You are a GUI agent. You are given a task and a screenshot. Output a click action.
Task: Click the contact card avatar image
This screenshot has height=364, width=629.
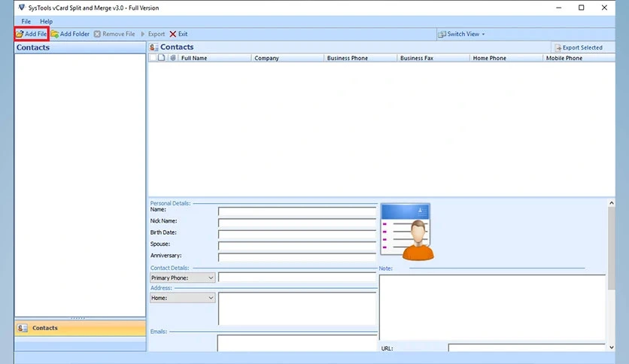pos(407,232)
